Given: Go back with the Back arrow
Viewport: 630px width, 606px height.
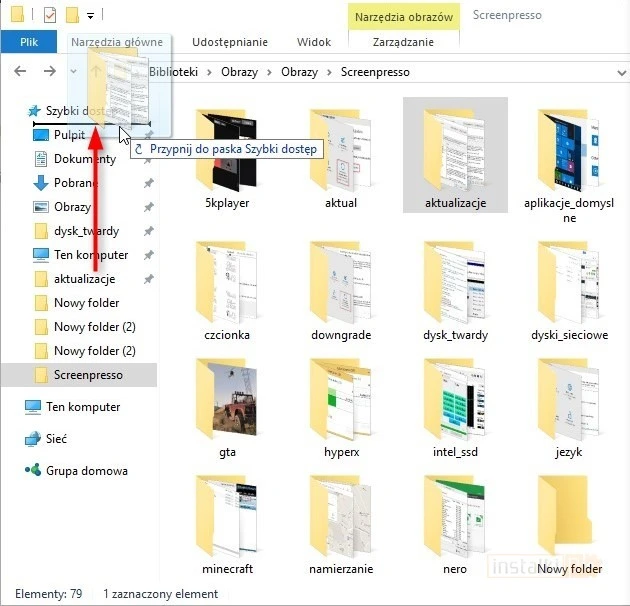Looking at the screenshot, I should [x=22, y=71].
